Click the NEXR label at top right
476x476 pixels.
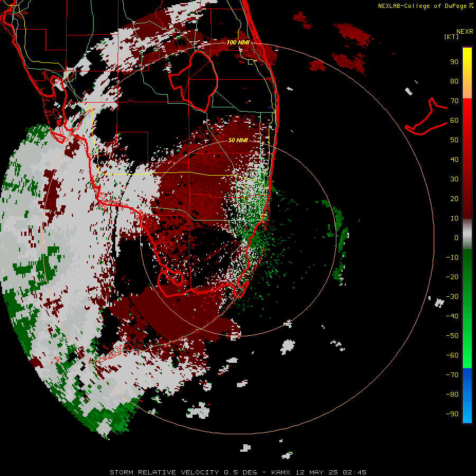coord(465,32)
